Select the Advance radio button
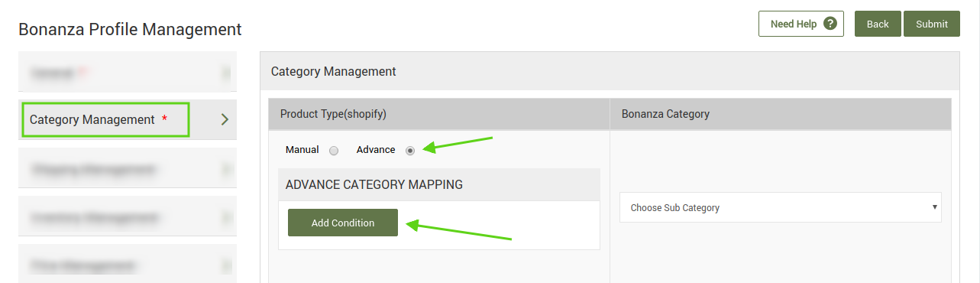The height and width of the screenshot is (283, 980). tap(410, 151)
